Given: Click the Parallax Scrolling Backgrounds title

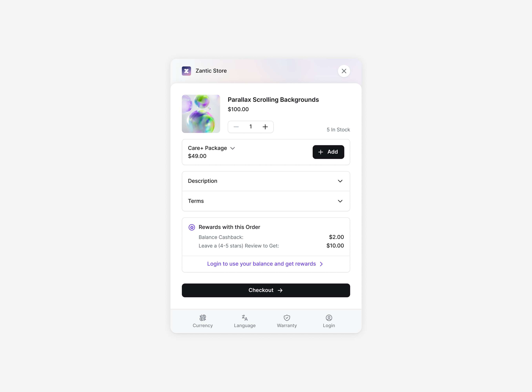Looking at the screenshot, I should [x=273, y=100].
